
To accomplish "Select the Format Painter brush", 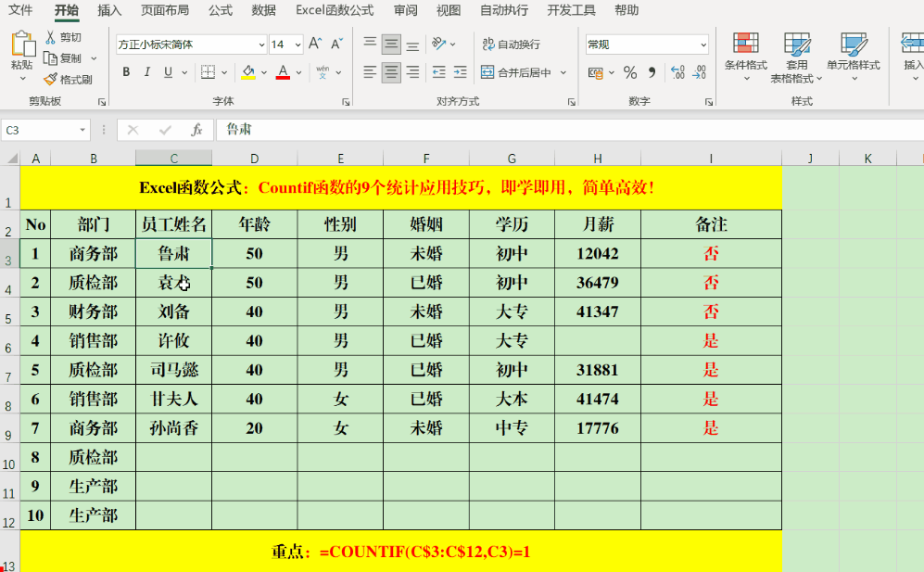I will tap(51, 79).
